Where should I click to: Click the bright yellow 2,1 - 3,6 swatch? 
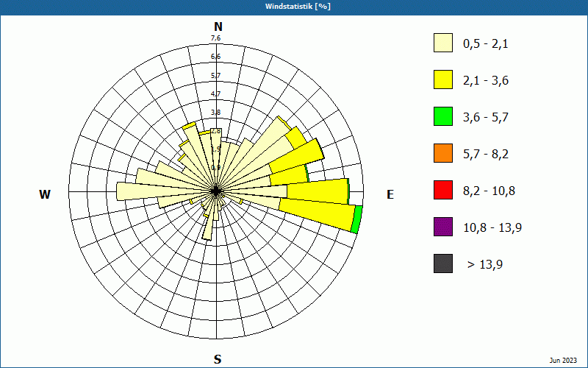tap(443, 79)
